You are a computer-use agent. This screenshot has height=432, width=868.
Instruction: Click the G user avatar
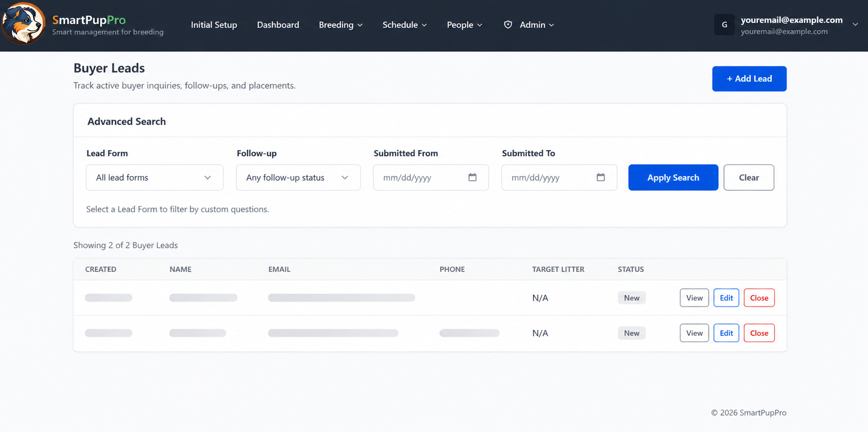724,25
